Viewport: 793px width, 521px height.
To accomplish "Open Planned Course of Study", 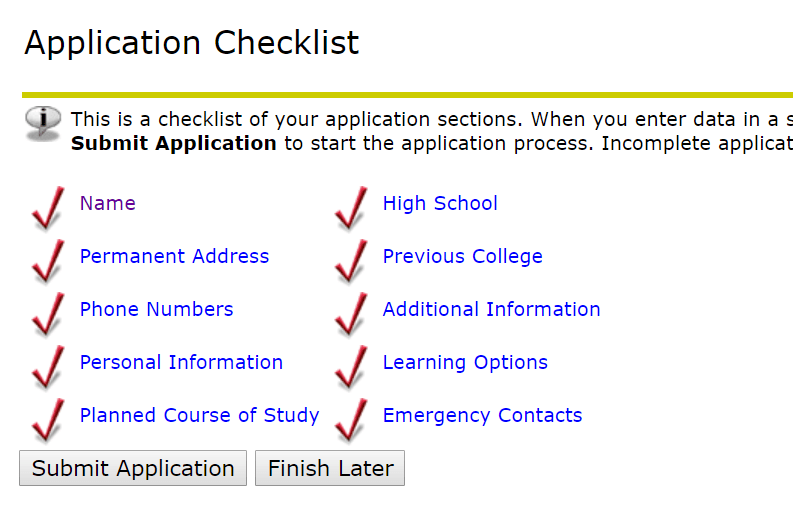I will coord(200,416).
